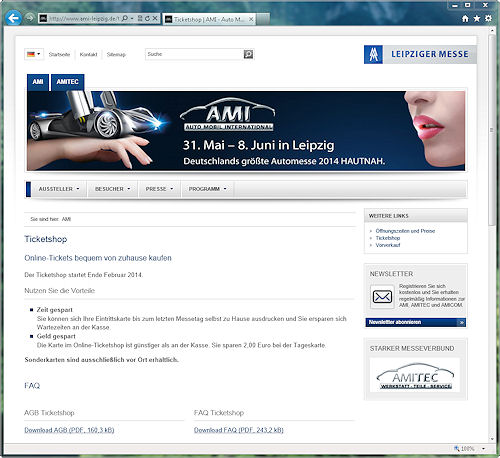This screenshot has width=500, height=458.
Task: Refresh the page using the reload icon
Action: (x=147, y=18)
